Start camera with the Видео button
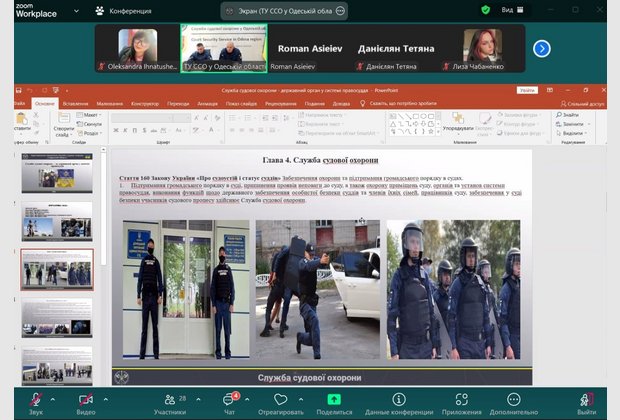The width and height of the screenshot is (620, 420). [86, 399]
